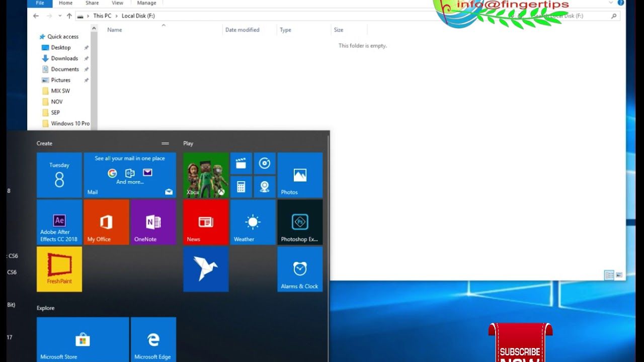
Task: Switch to the View ribbon tab
Action: [x=117, y=3]
